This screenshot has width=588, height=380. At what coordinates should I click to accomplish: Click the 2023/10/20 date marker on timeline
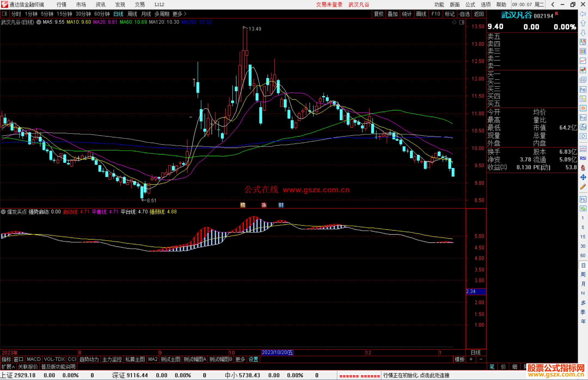point(277,352)
